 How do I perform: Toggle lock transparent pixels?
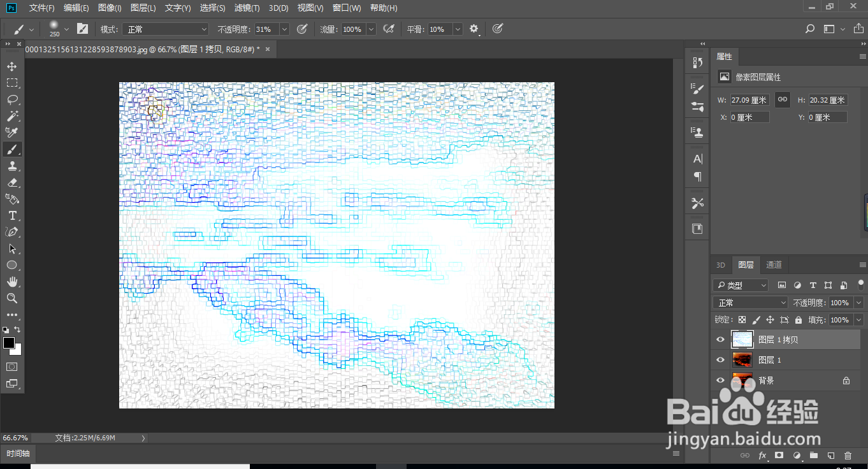click(x=742, y=320)
